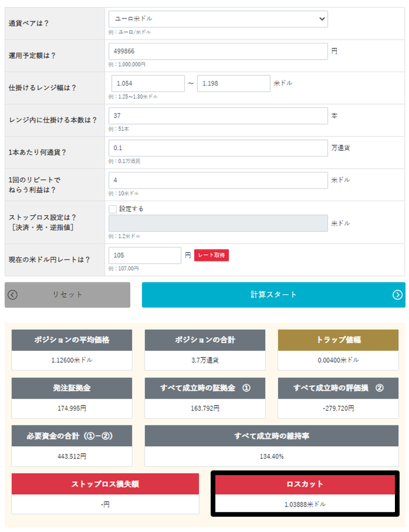Viewport: 409px width, 532px height.
Task: Click the USD/JPY rate field showing 105
Action: point(145,255)
